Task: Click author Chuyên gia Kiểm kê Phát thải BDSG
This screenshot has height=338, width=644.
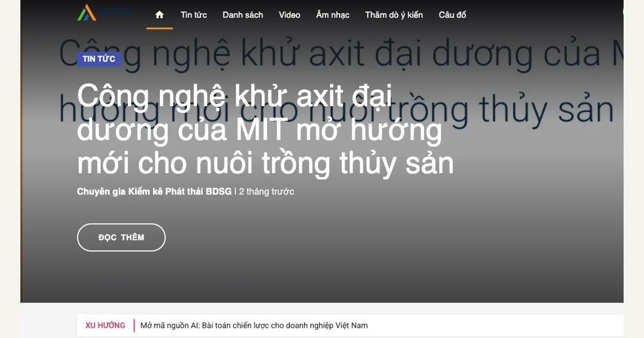Action: pyautogui.click(x=155, y=192)
